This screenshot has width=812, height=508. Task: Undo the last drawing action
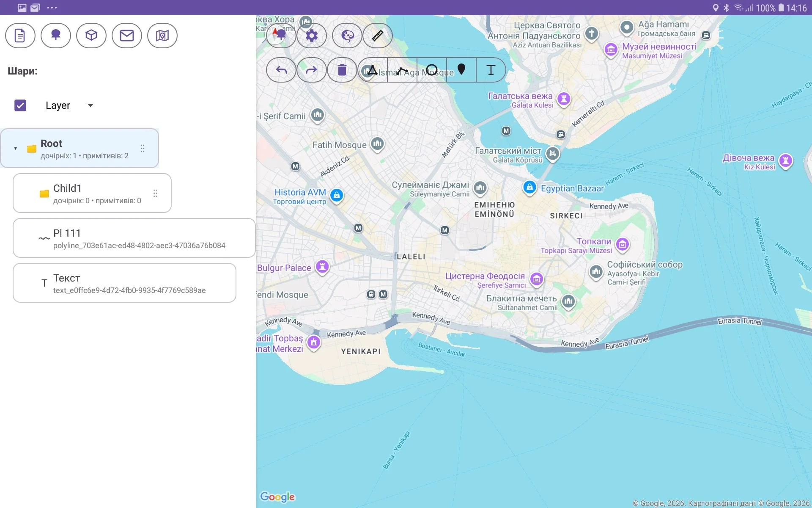coord(281,70)
